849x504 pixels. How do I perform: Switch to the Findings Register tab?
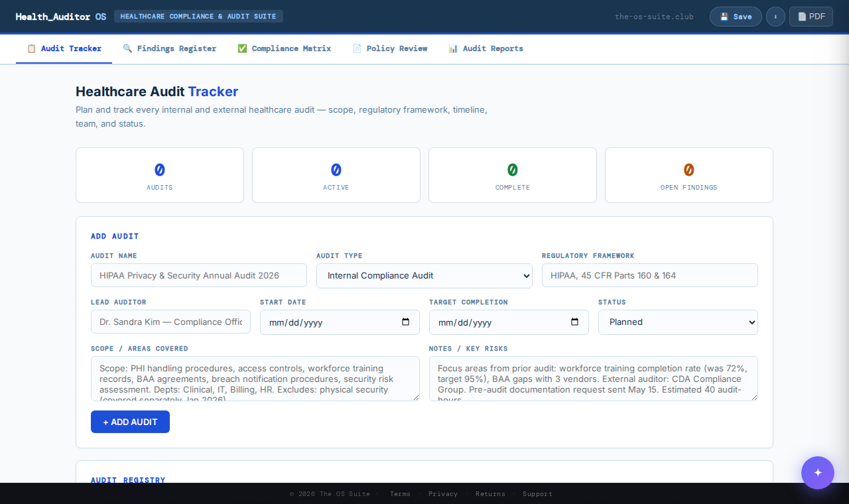[x=169, y=48]
